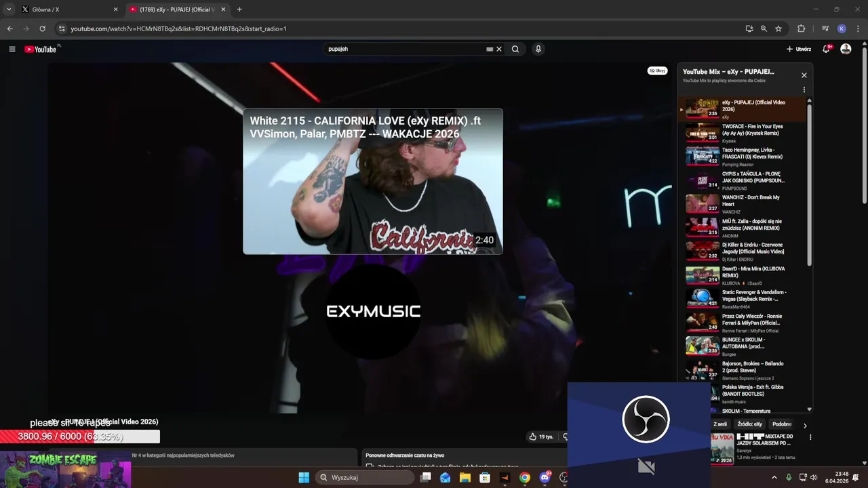Screen dimensions: 868x488
Task: Play Taco Hemingway, Livka - FRASCATI remix
Action: coord(743,156)
